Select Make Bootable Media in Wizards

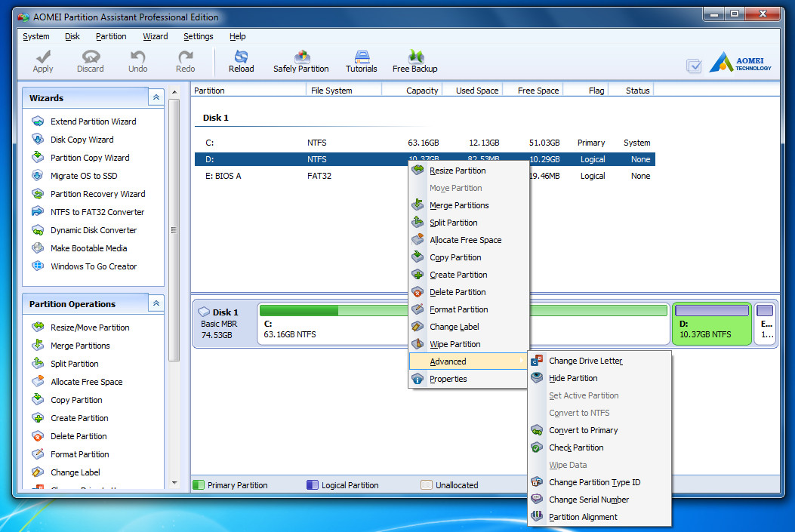(88, 248)
